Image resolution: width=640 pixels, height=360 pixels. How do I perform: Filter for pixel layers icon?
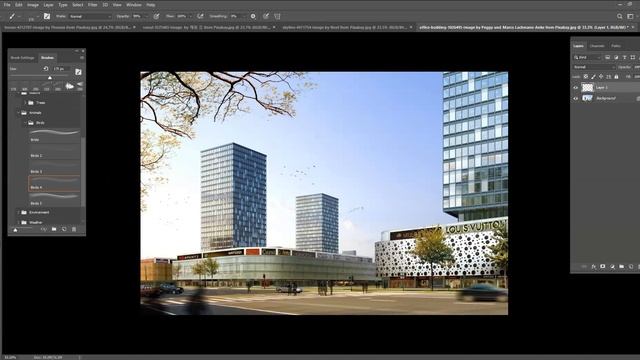(x=607, y=57)
